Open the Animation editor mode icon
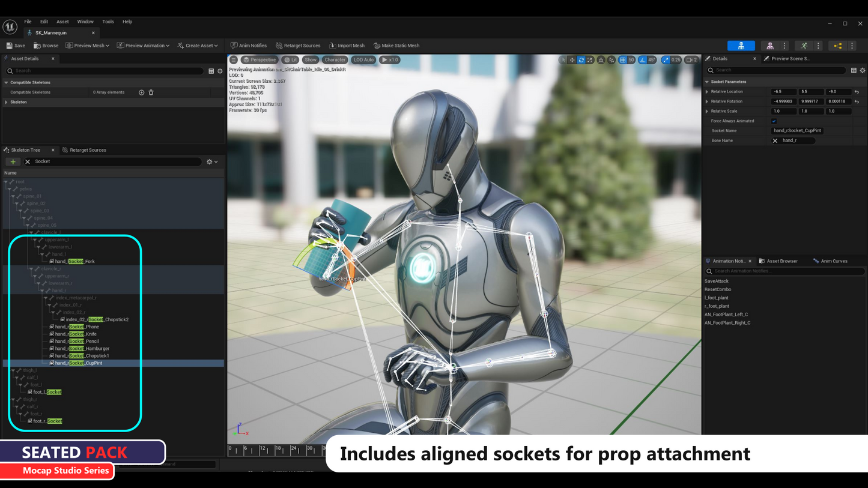Viewport: 868px width, 488px height. (804, 46)
